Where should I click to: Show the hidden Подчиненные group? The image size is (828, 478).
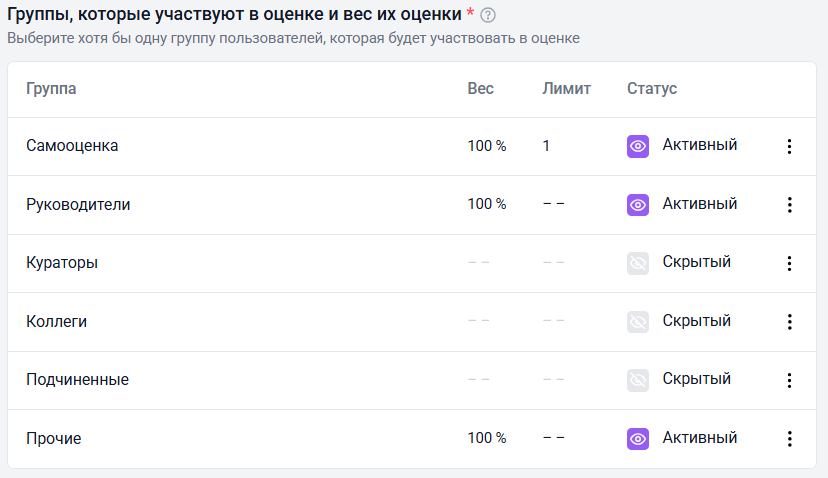[x=638, y=380]
